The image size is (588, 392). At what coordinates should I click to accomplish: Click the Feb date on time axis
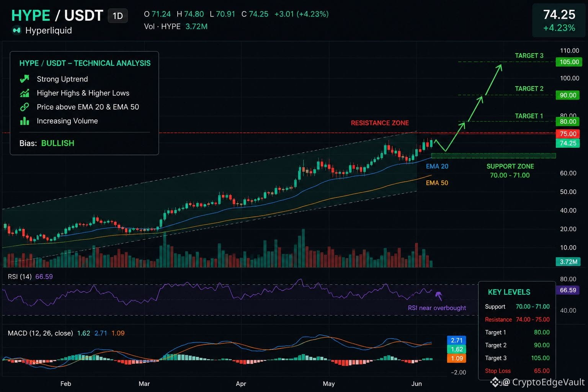66,384
